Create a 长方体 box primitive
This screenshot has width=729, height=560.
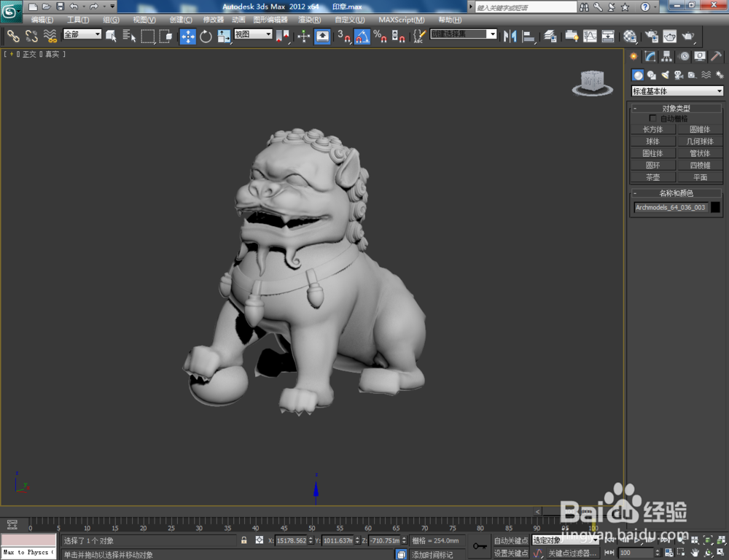(652, 129)
